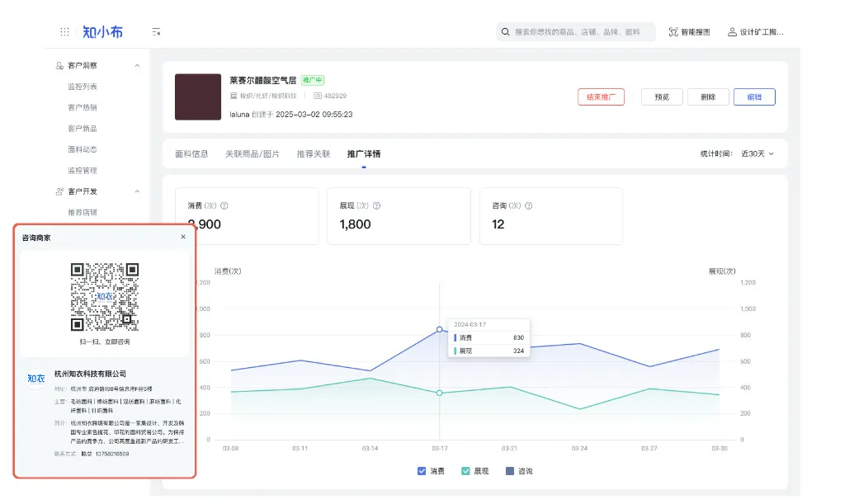The image size is (845, 504).
Task: Click the 知衣 company logo in popup
Action: pyautogui.click(x=36, y=378)
